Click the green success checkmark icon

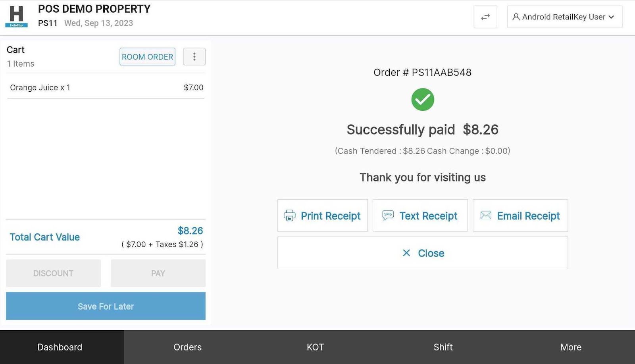tap(423, 100)
